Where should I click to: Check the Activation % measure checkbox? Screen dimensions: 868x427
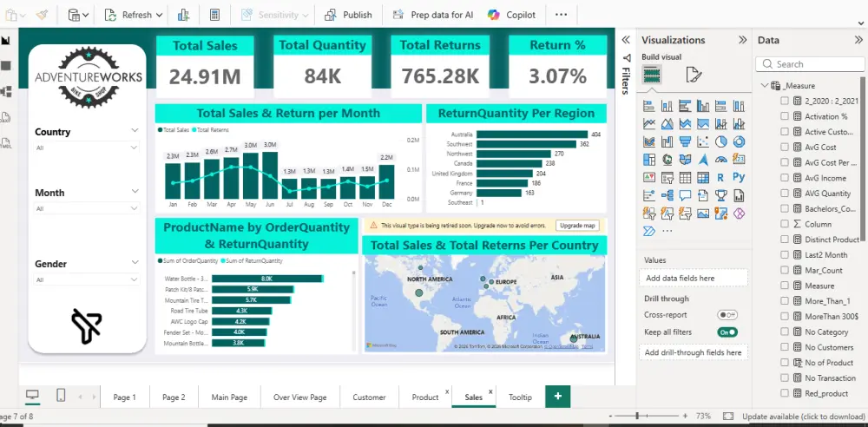[785, 116]
